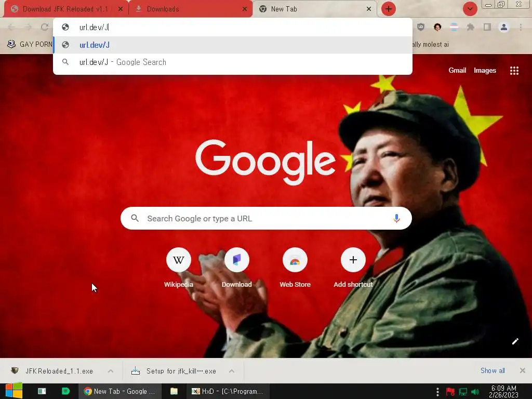Open the Windows Start menu
The width and height of the screenshot is (532, 399).
coord(14,391)
